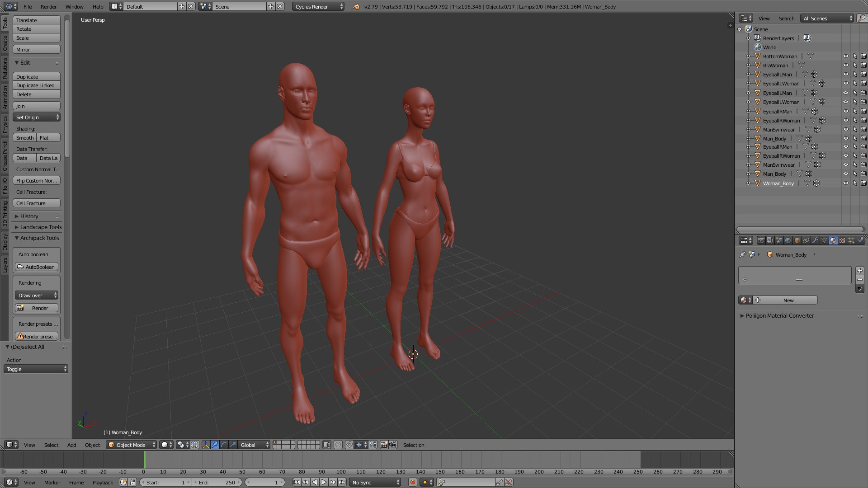The image size is (868, 488).
Task: Click the auto keyframe record button
Action: [x=412, y=483]
